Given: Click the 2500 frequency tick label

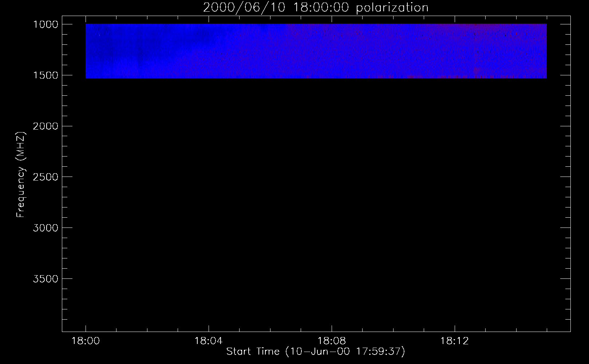Looking at the screenshot, I should 46,177.
